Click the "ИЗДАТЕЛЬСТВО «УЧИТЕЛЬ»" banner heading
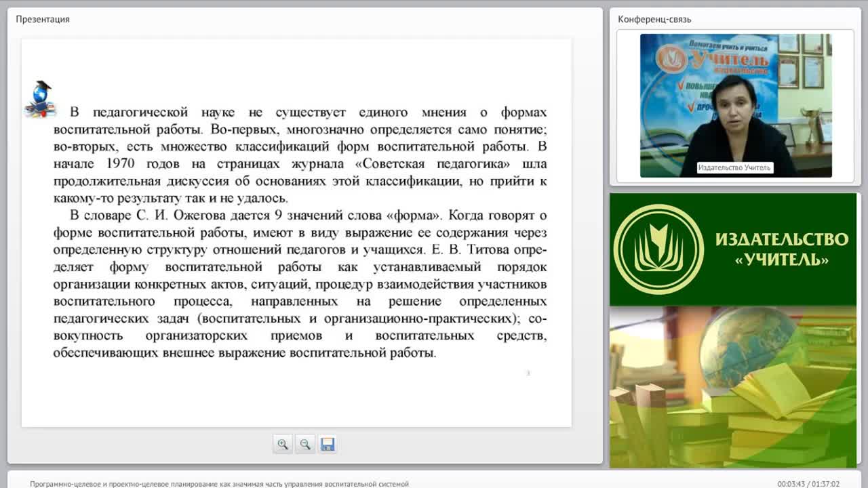 point(782,249)
